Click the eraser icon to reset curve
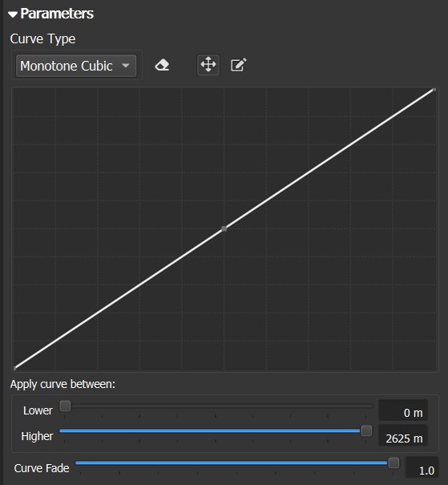 point(162,65)
